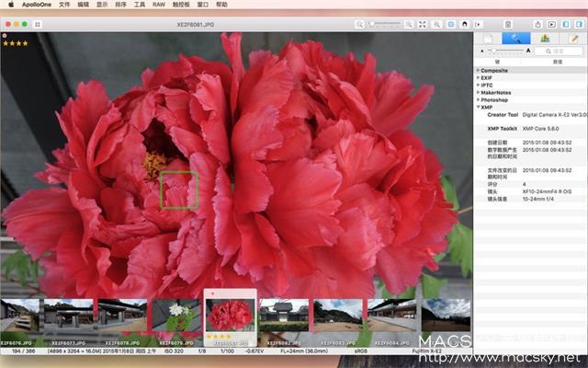Image resolution: width=588 pixels, height=368 pixels.
Task: Click the FL=24mm (36.0mm) status entry
Action: (x=304, y=351)
